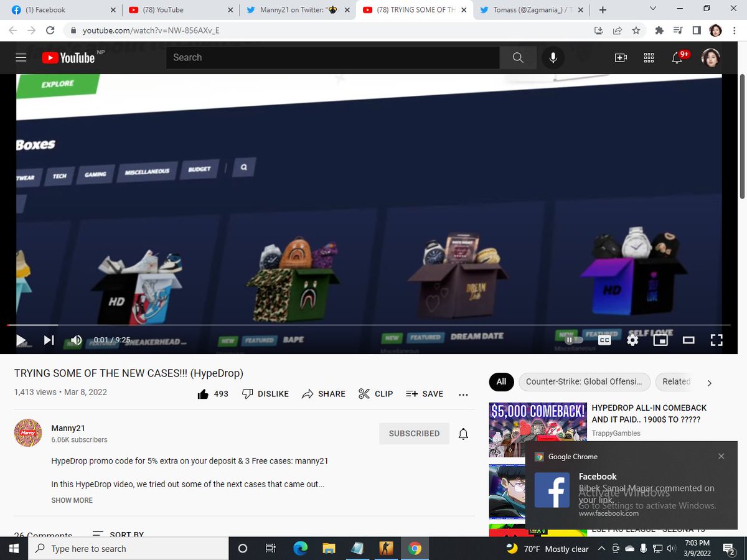747x560 pixels.
Task: Open File Explorer from the taskbar
Action: pos(329,548)
